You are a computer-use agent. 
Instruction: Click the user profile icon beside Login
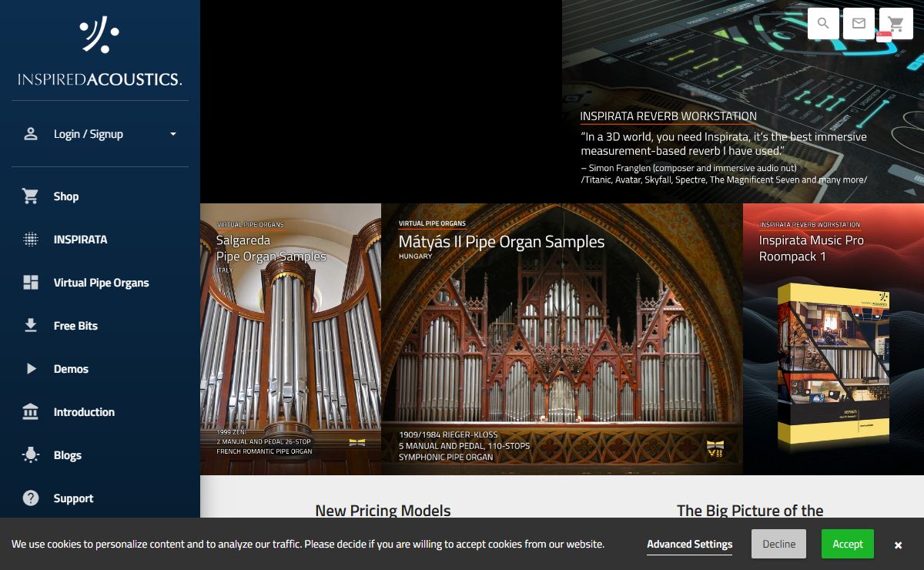[x=31, y=134]
